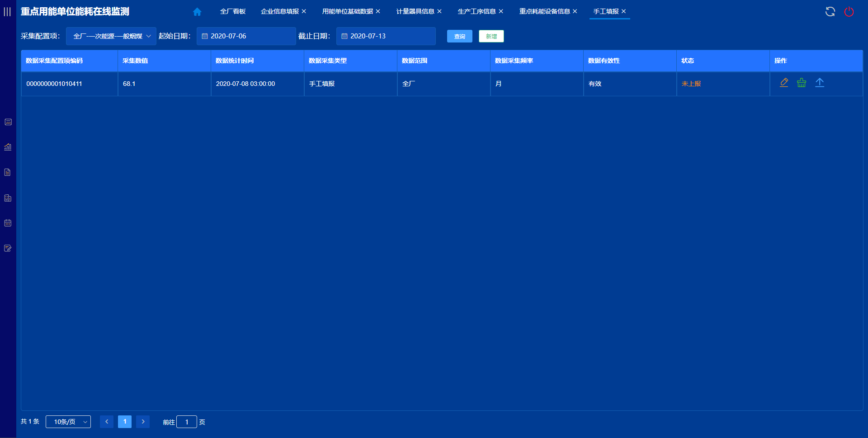The image size is (868, 438).
Task: Switch to the 计量器具信息 tab
Action: point(415,11)
